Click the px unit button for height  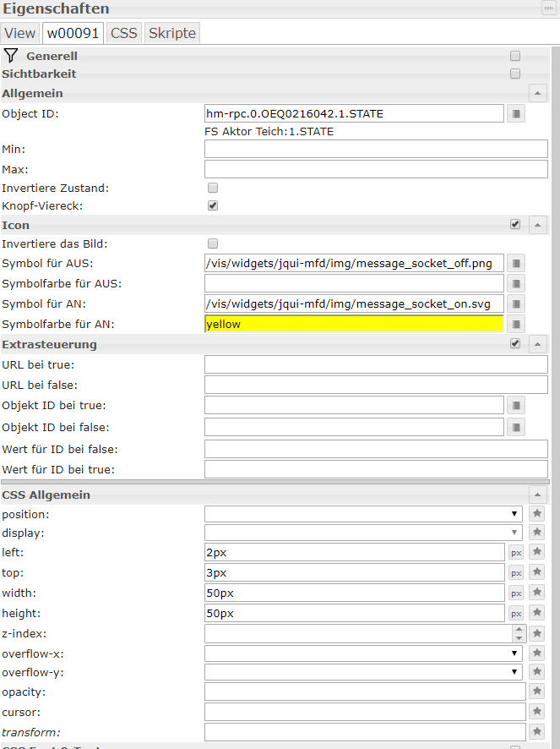click(516, 614)
